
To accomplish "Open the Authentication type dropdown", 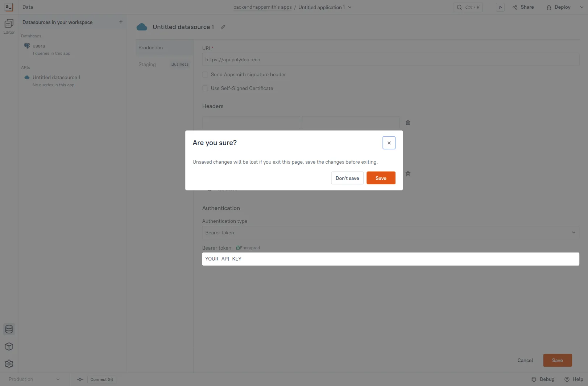I will pos(390,233).
